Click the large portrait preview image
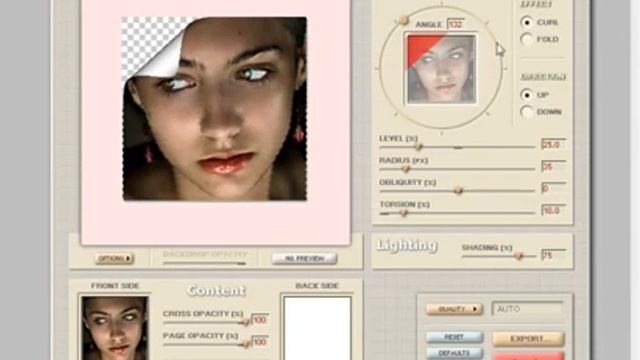The image size is (640, 360). coord(215,109)
